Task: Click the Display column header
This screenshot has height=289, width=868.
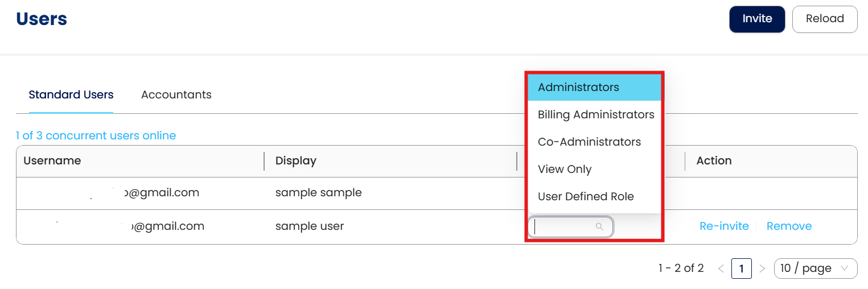Action: tap(295, 161)
